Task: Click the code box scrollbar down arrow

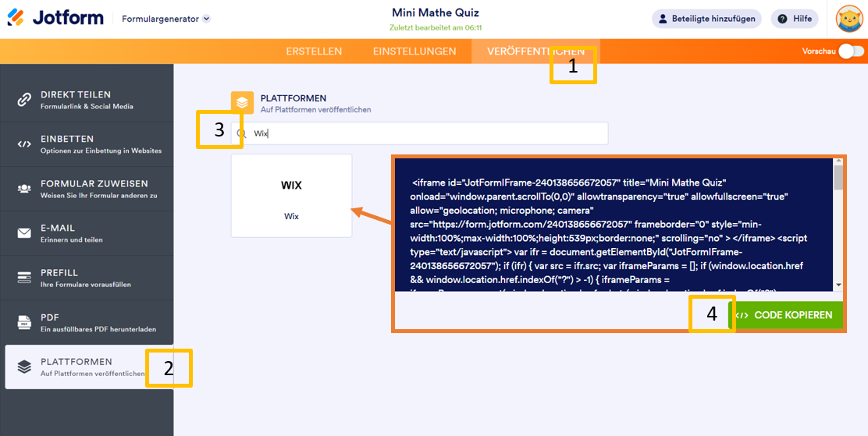Action: click(838, 285)
